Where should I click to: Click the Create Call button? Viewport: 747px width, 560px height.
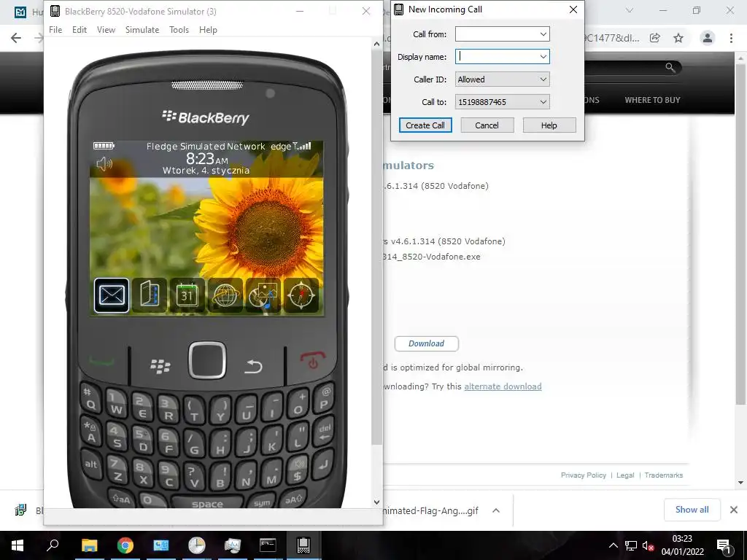425,125
